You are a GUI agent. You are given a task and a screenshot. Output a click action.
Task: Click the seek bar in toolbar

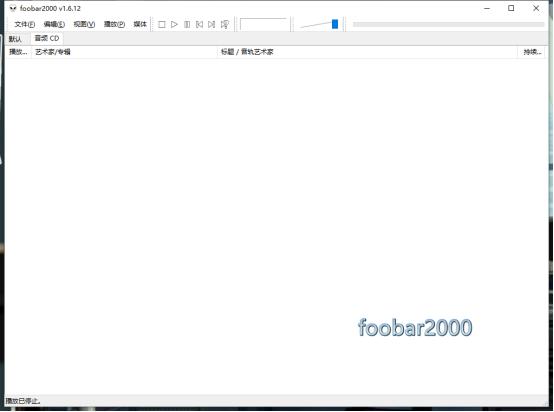coord(448,24)
